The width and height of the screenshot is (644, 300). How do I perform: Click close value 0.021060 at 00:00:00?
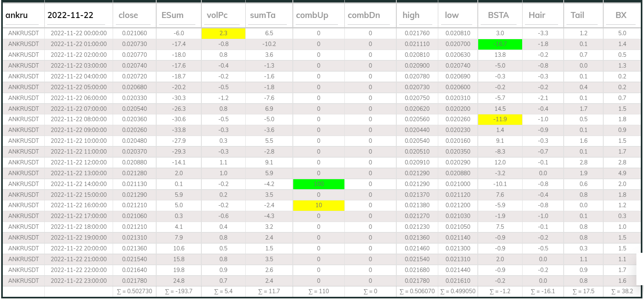pos(134,33)
